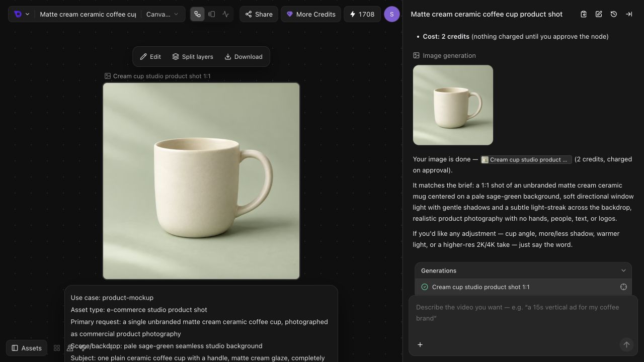Switch to the activity waveform view

point(226,14)
